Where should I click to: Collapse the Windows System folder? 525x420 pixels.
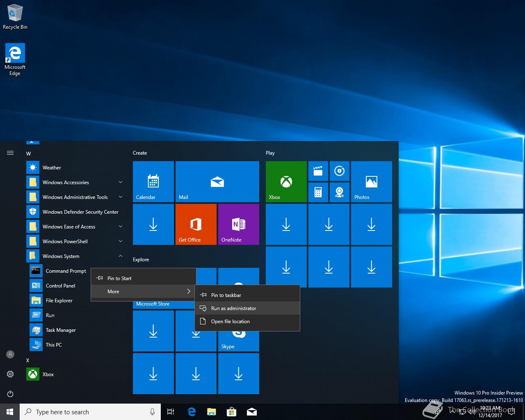tap(75, 256)
